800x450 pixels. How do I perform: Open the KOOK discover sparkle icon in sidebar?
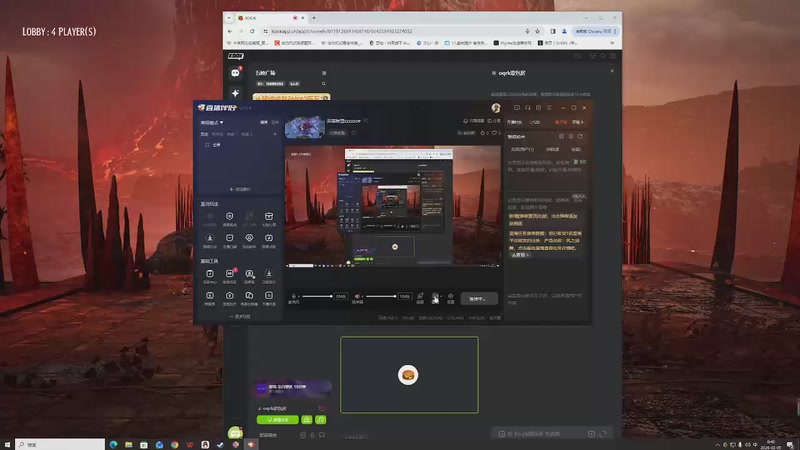coord(235,93)
